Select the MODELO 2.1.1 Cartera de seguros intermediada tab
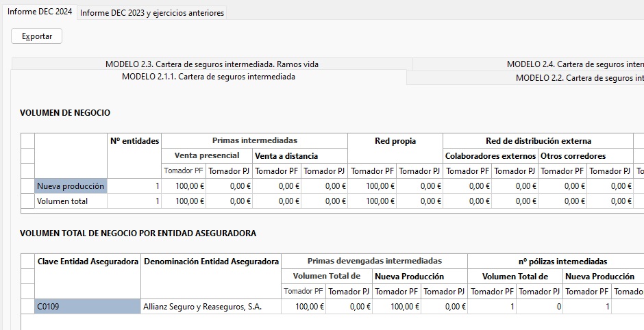 point(208,77)
